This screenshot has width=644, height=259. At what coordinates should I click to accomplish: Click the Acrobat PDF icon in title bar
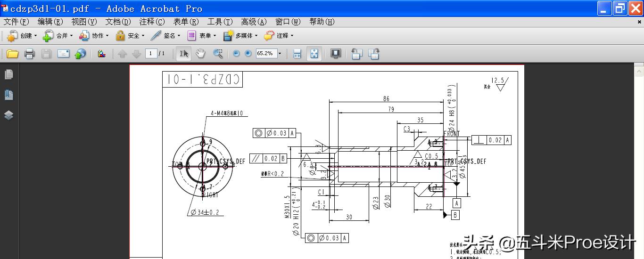click(x=5, y=8)
